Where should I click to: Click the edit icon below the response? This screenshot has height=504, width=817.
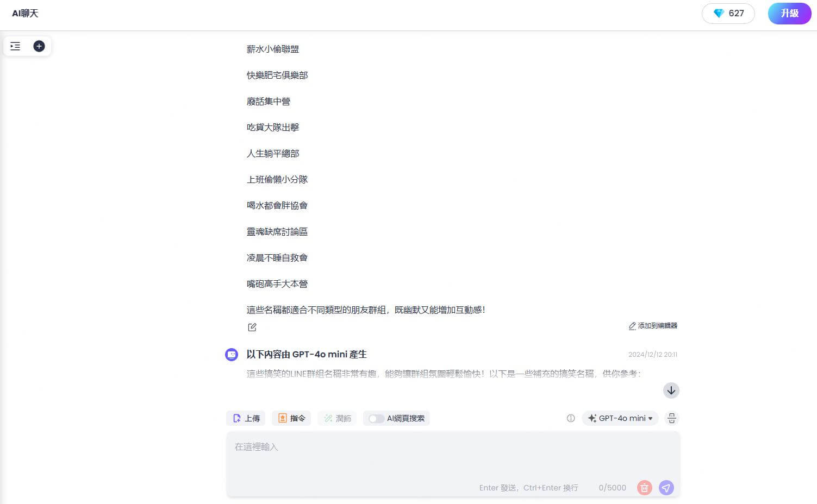pos(252,327)
